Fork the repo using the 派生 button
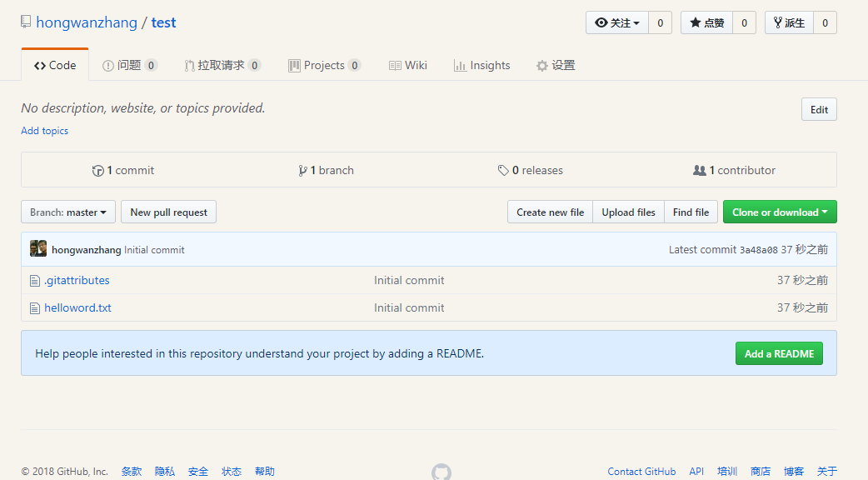 pos(789,23)
